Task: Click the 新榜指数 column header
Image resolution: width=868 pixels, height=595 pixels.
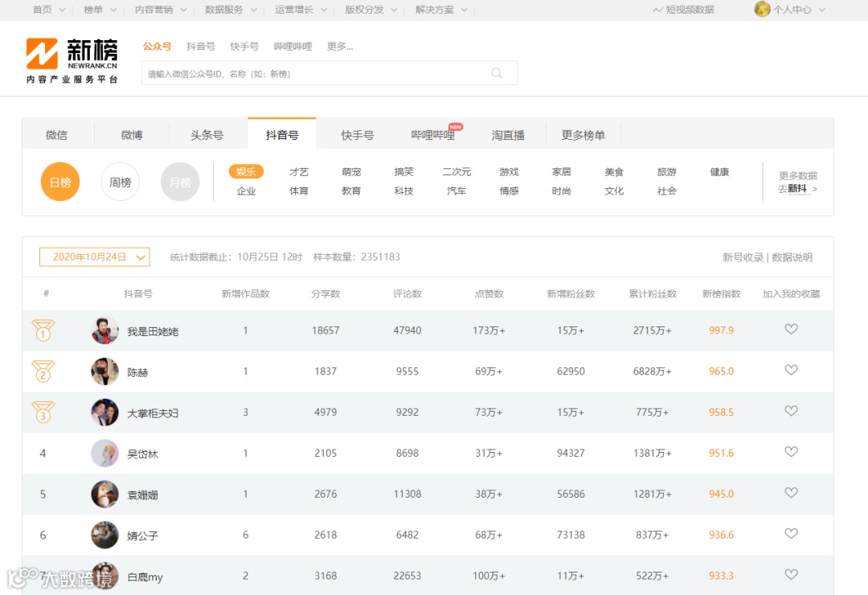Action: click(x=721, y=293)
